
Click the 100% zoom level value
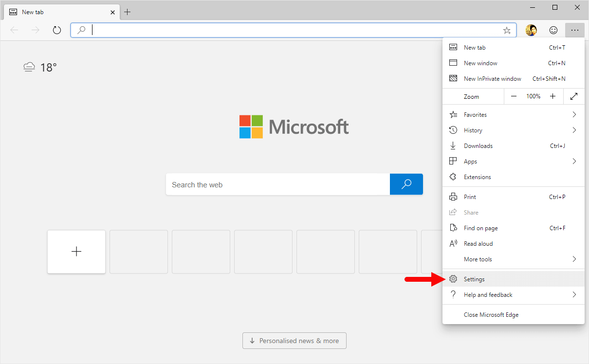(533, 96)
